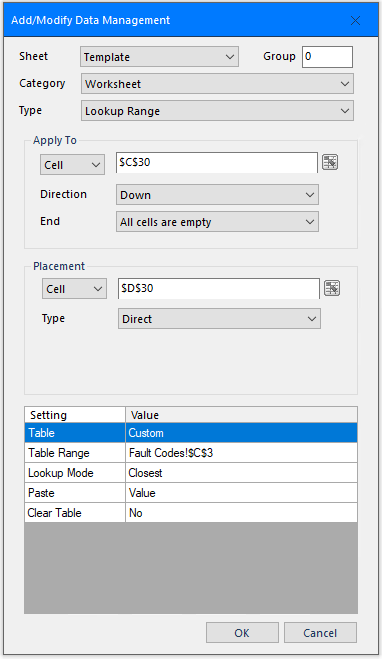Open the End dropdown showing All cells are empty
Screen dimensions: 382x659
point(217,222)
